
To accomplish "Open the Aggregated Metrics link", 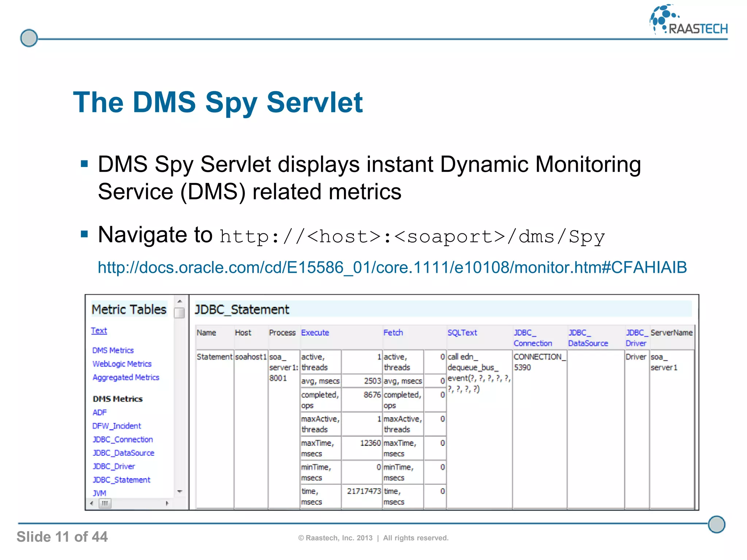I will [x=126, y=377].
